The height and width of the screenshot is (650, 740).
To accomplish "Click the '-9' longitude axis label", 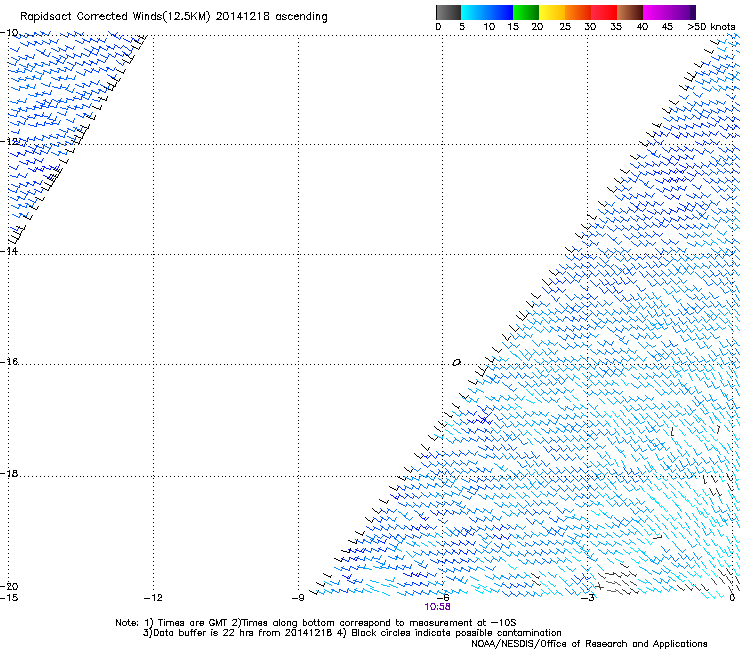I will [298, 598].
